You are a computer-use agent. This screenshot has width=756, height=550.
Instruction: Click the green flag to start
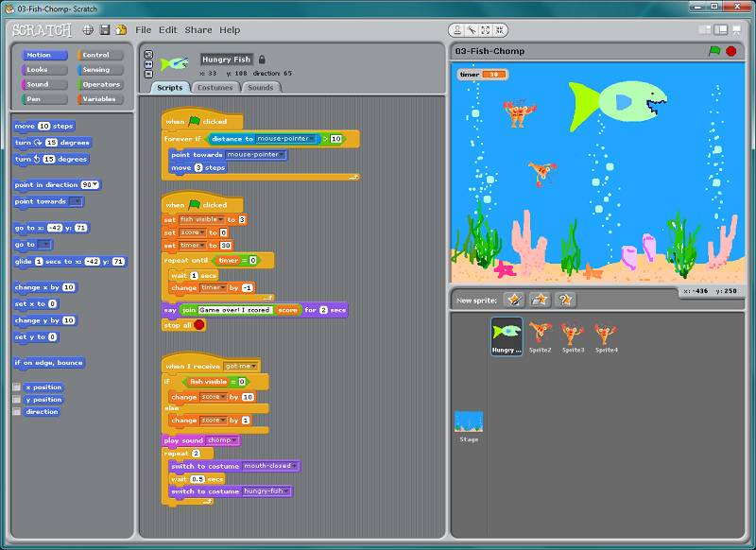714,51
